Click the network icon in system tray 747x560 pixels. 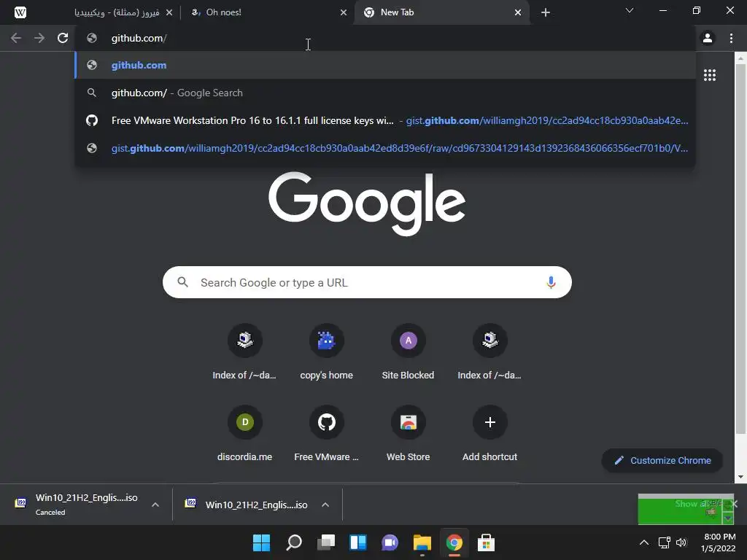[664, 542]
